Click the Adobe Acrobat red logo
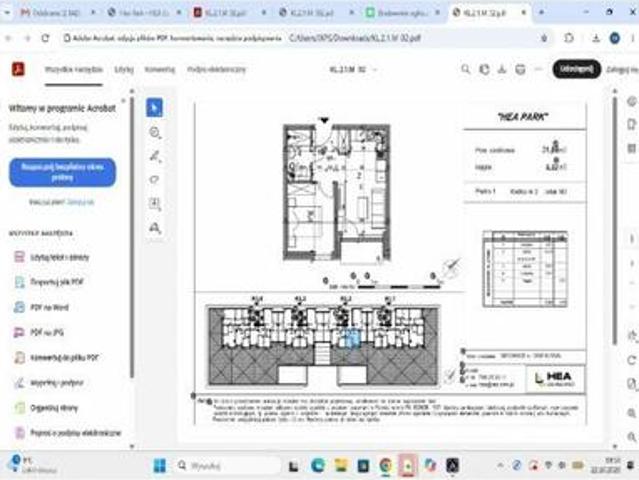Screen dimensions: 639x480 pyautogui.click(x=18, y=69)
